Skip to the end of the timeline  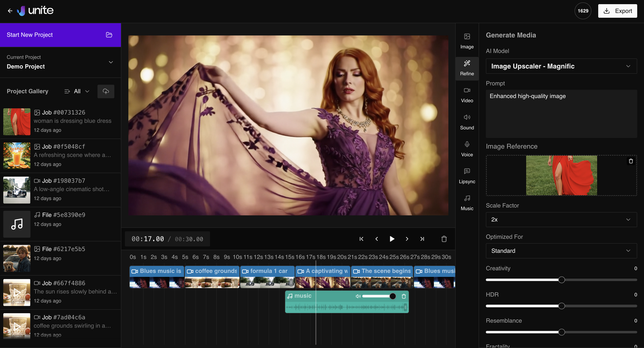point(422,239)
